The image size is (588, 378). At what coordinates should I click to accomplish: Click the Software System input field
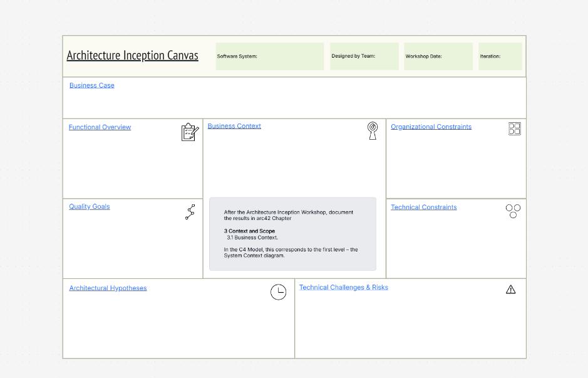pyautogui.click(x=269, y=56)
